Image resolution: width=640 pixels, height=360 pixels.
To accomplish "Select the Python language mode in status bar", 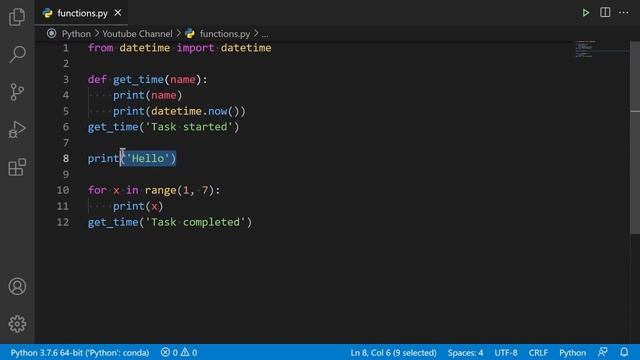I will [x=572, y=352].
